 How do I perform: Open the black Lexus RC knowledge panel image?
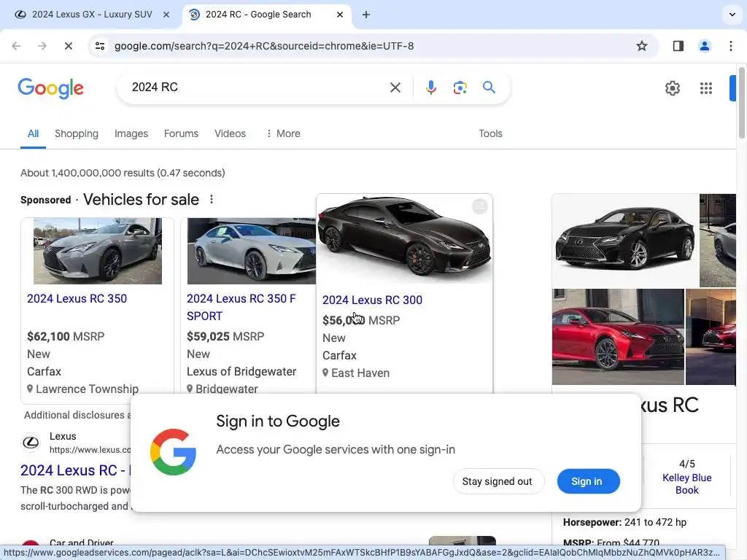pos(625,240)
